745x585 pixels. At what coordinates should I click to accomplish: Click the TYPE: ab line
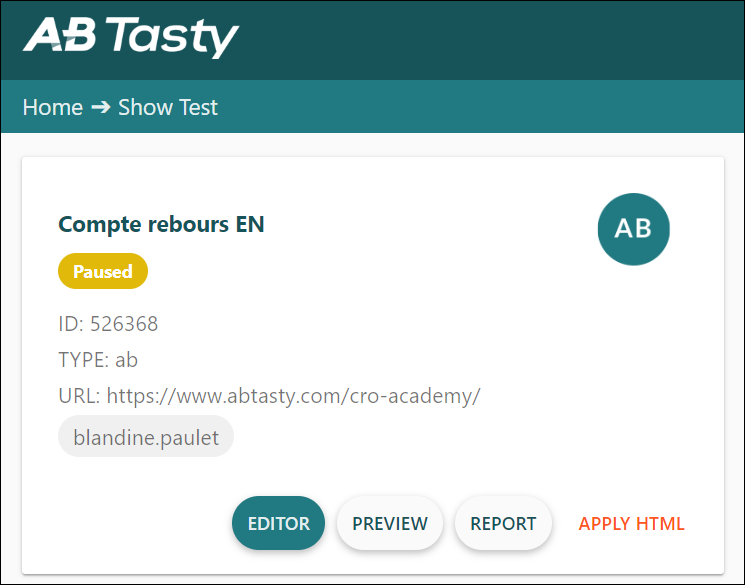pos(98,360)
